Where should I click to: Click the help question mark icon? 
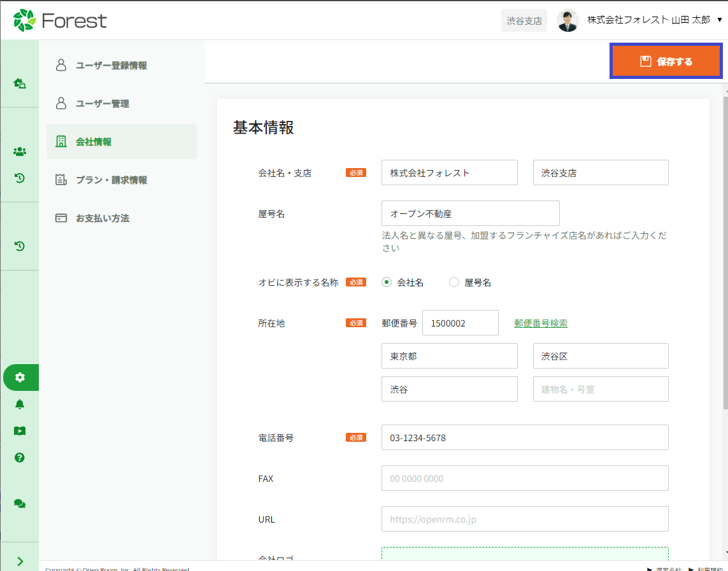coord(20,458)
